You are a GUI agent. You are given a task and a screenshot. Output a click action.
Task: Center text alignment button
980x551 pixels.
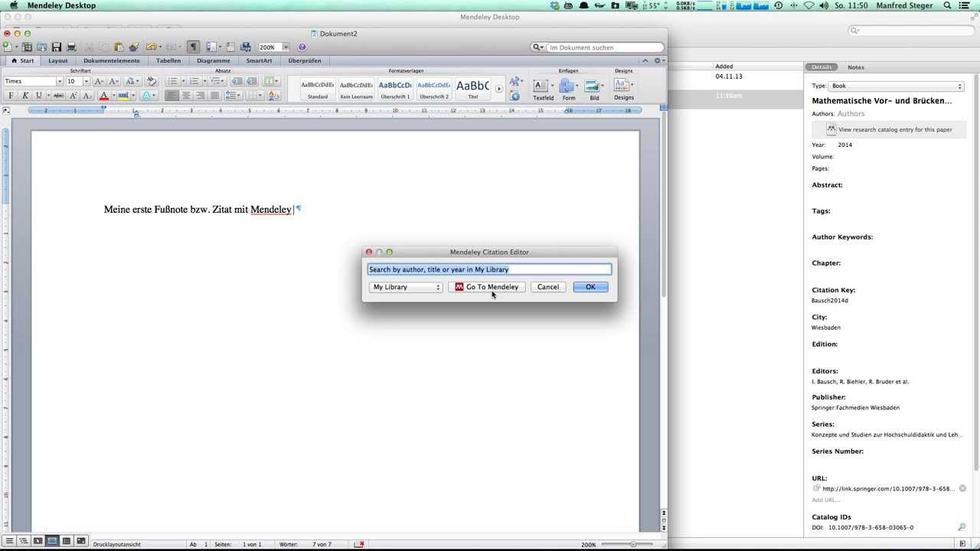click(x=186, y=96)
